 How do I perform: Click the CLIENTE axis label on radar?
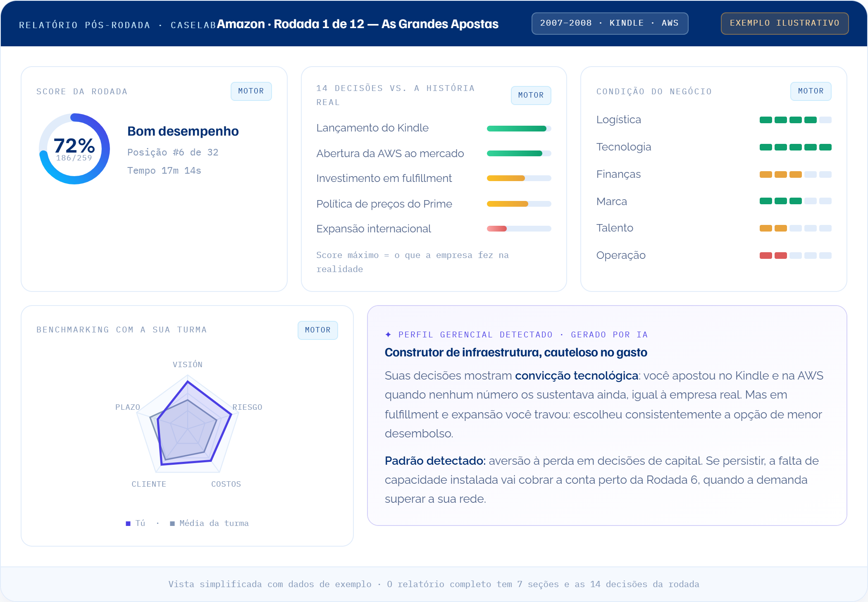(149, 484)
